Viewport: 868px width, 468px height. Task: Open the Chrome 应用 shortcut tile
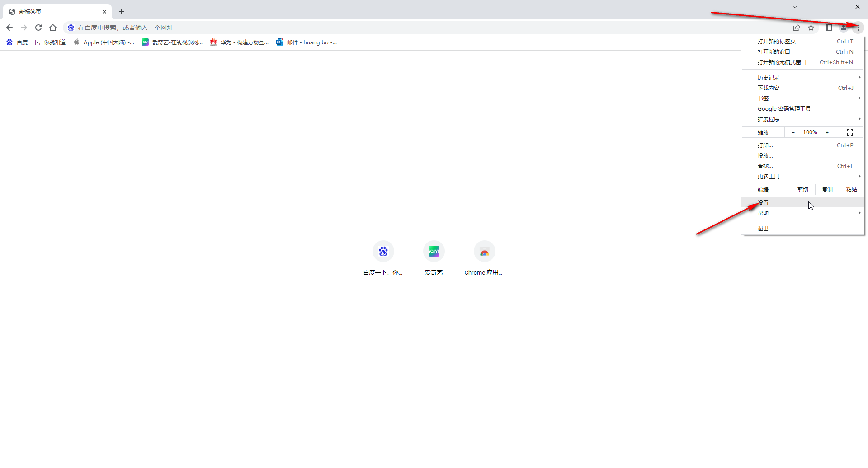(x=484, y=258)
